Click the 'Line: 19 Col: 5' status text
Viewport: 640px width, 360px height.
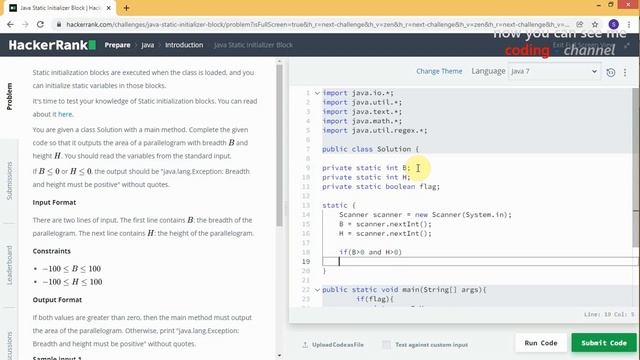[609, 314]
